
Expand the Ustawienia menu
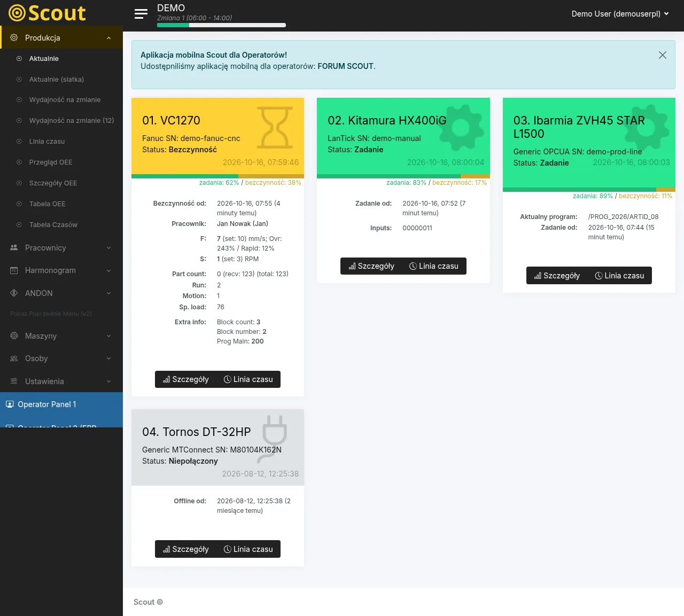tap(109, 381)
